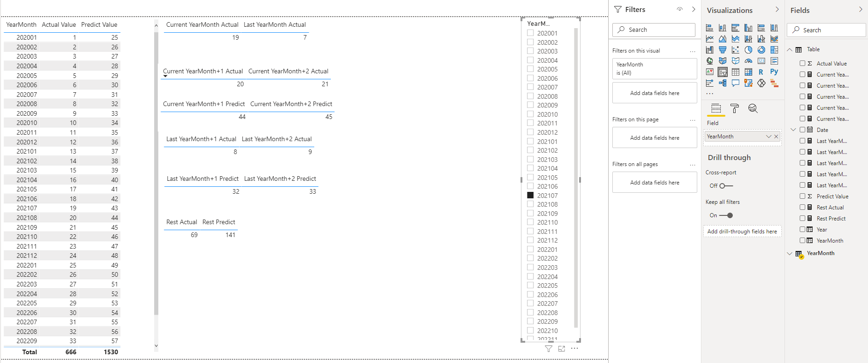Choose the donut chart visual

point(761,50)
